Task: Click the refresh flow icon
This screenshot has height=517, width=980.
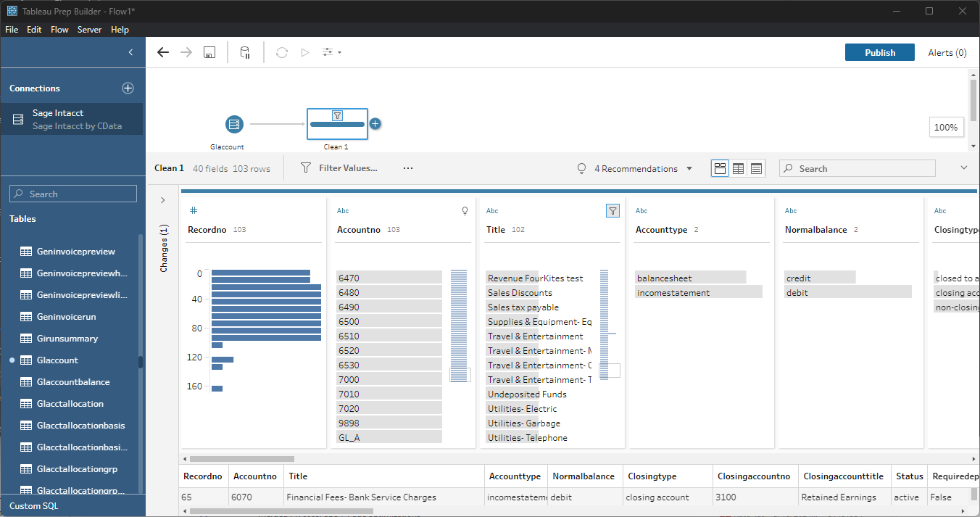Action: 282,52
